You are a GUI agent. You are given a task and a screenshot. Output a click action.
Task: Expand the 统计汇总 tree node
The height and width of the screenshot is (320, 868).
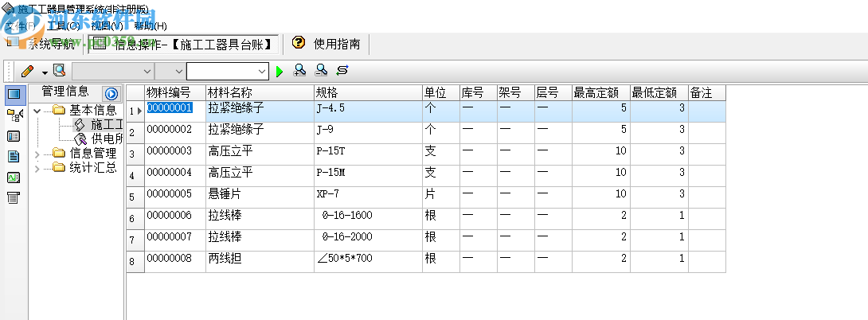pos(37,168)
